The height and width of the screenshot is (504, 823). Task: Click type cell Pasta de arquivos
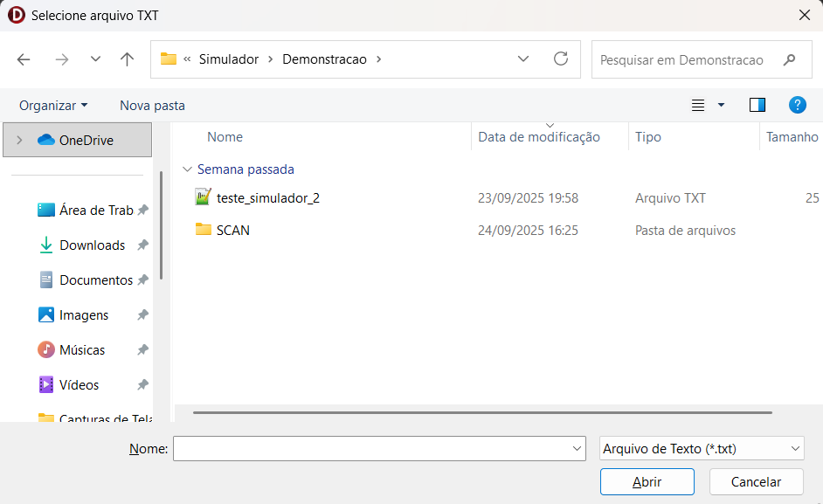[686, 230]
